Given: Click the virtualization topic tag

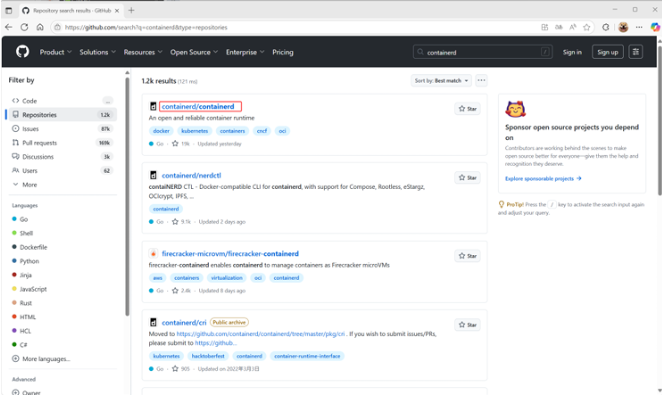Looking at the screenshot, I should coord(227,278).
